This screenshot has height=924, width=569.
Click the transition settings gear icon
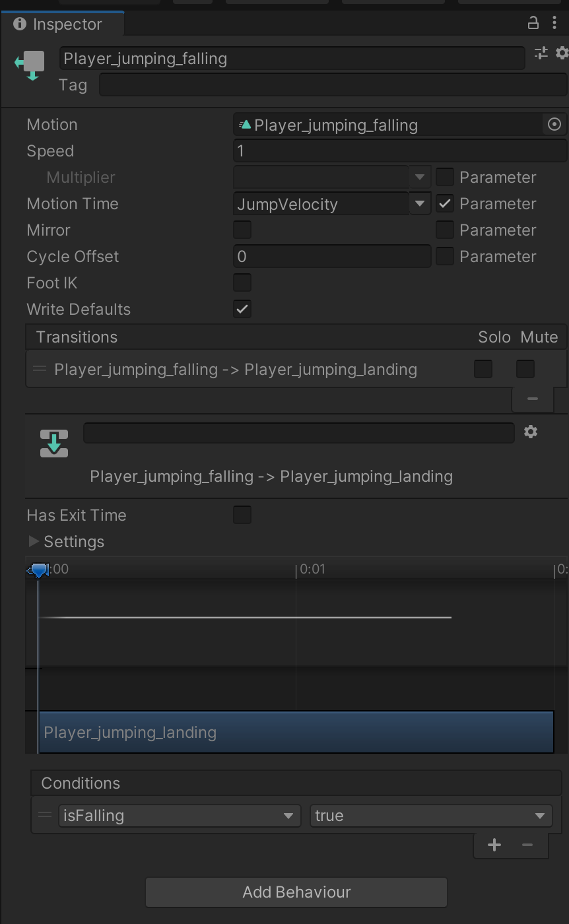click(x=531, y=432)
